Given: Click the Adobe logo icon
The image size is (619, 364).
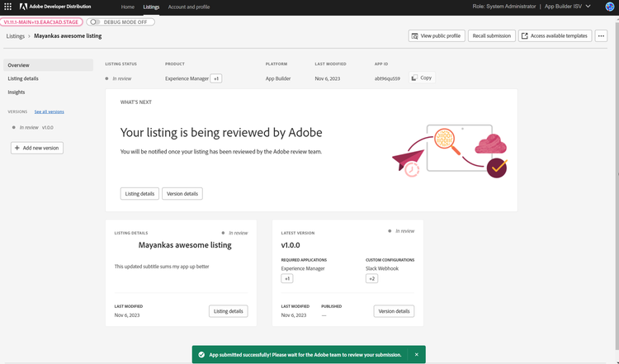Looking at the screenshot, I should [x=23, y=7].
